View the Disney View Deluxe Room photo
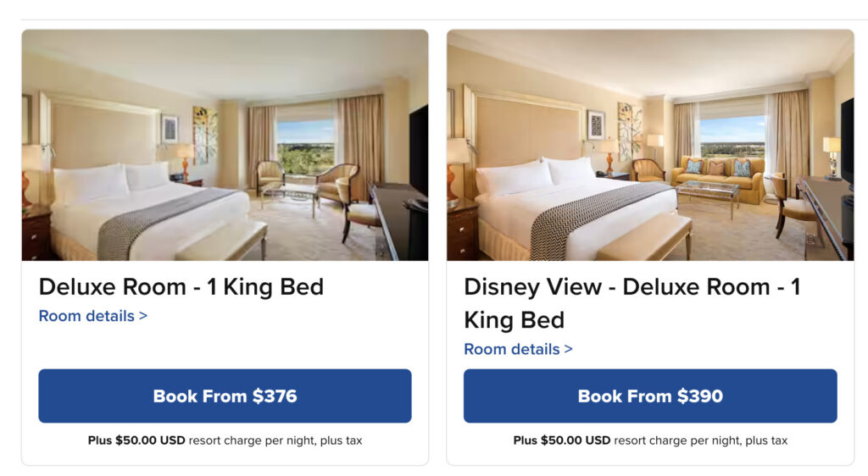The image size is (868, 476). 650,145
